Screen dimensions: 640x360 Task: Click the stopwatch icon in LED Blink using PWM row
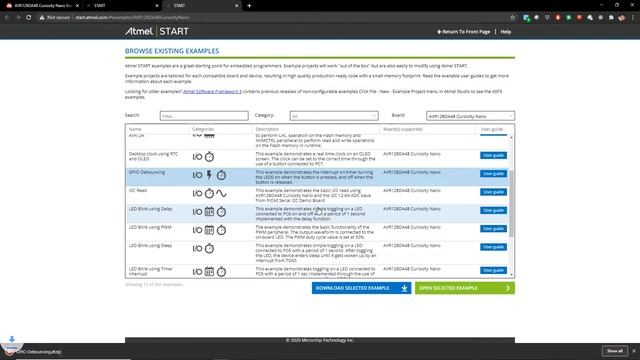click(221, 230)
